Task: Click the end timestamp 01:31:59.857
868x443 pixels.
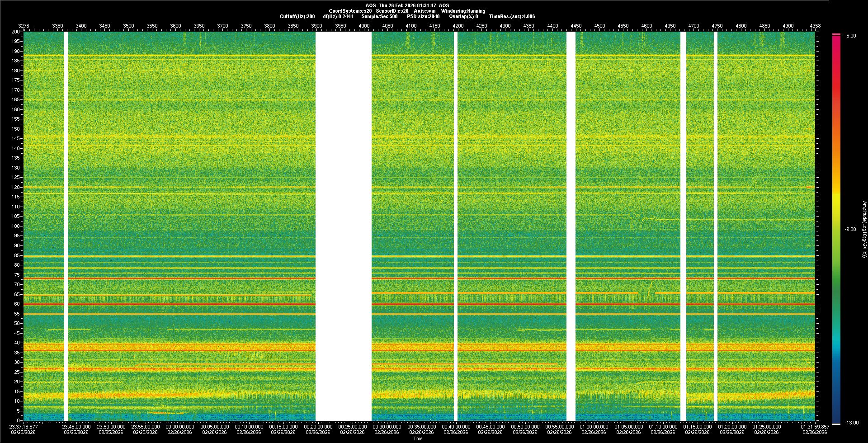Action: pos(815,426)
